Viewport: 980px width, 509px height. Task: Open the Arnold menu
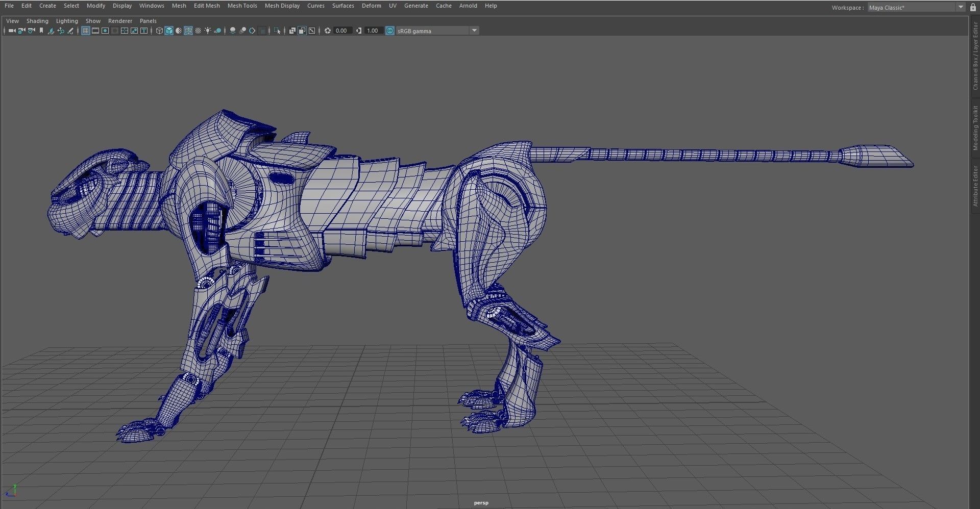468,6
